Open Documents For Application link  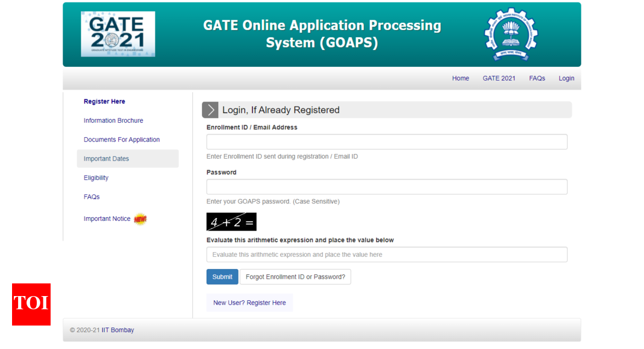pyautogui.click(x=122, y=140)
